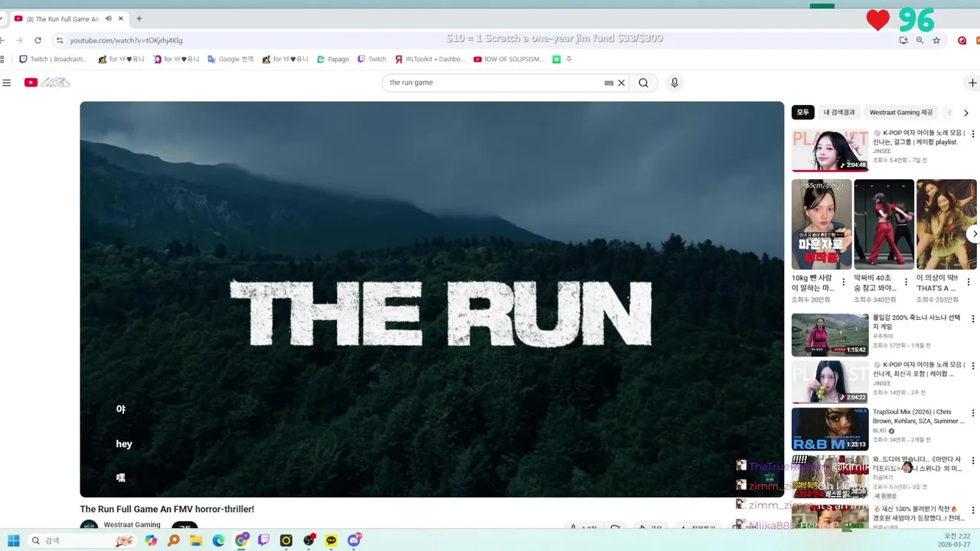Open the Twitch Broadcasting bookmark
Image resolution: width=980 pixels, height=551 pixels.
click(54, 59)
